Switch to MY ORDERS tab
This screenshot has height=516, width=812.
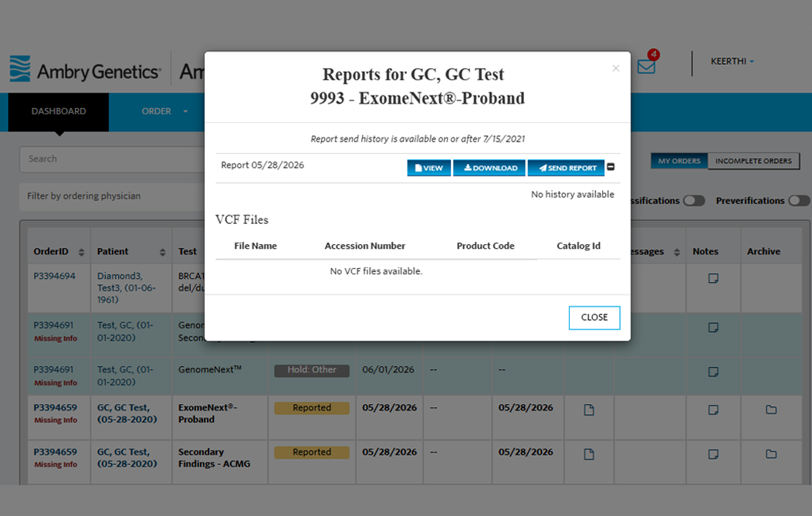pyautogui.click(x=679, y=161)
